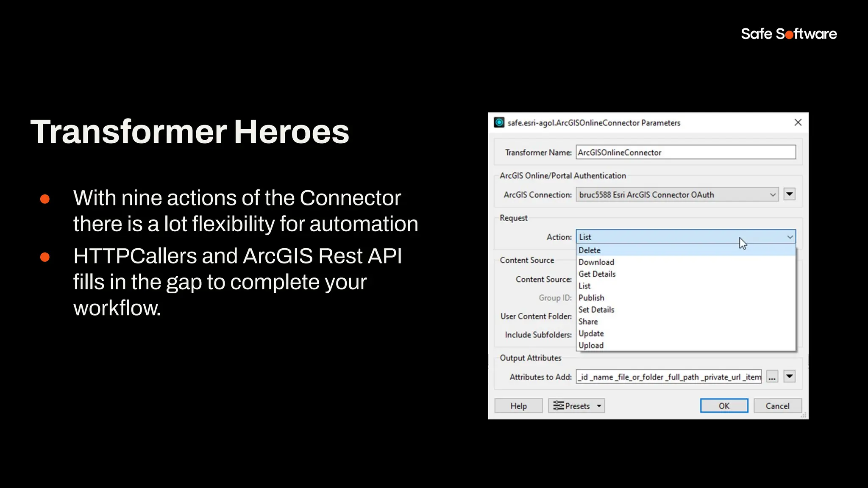Click the Output Attributes group label
868x488 pixels.
coord(530,358)
